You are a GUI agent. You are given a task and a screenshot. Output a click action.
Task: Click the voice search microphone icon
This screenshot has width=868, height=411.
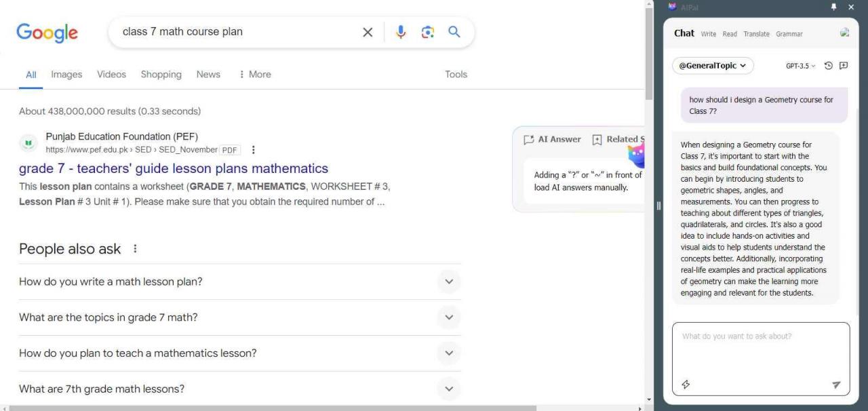[x=401, y=32]
